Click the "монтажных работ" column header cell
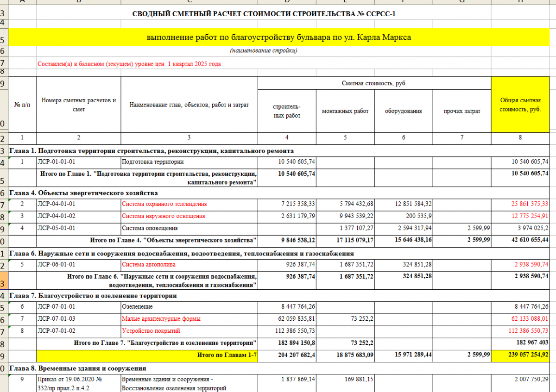556x392 pixels. [345, 111]
